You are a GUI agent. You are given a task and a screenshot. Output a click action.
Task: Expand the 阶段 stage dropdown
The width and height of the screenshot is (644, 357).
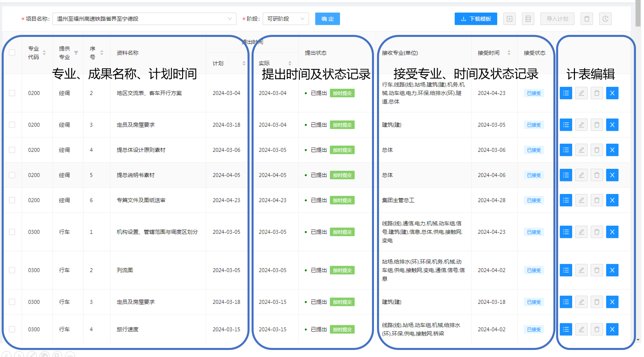click(x=285, y=19)
